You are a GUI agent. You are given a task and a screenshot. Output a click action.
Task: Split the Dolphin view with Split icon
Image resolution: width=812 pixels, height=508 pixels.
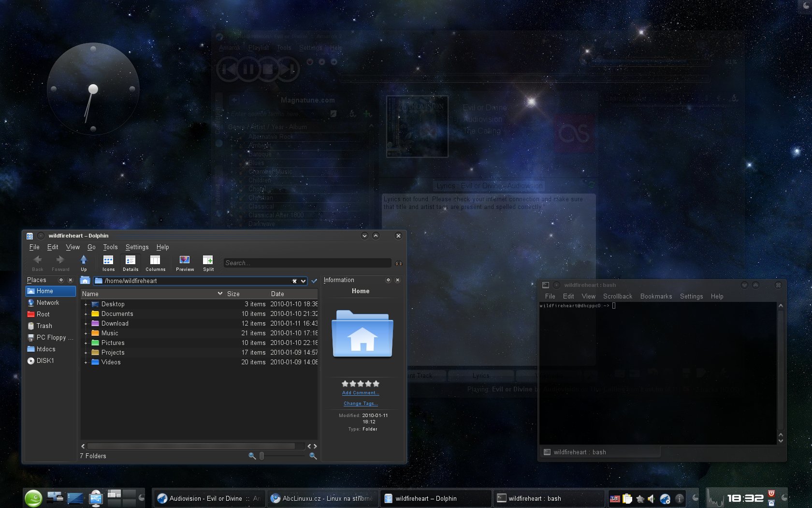pyautogui.click(x=208, y=263)
